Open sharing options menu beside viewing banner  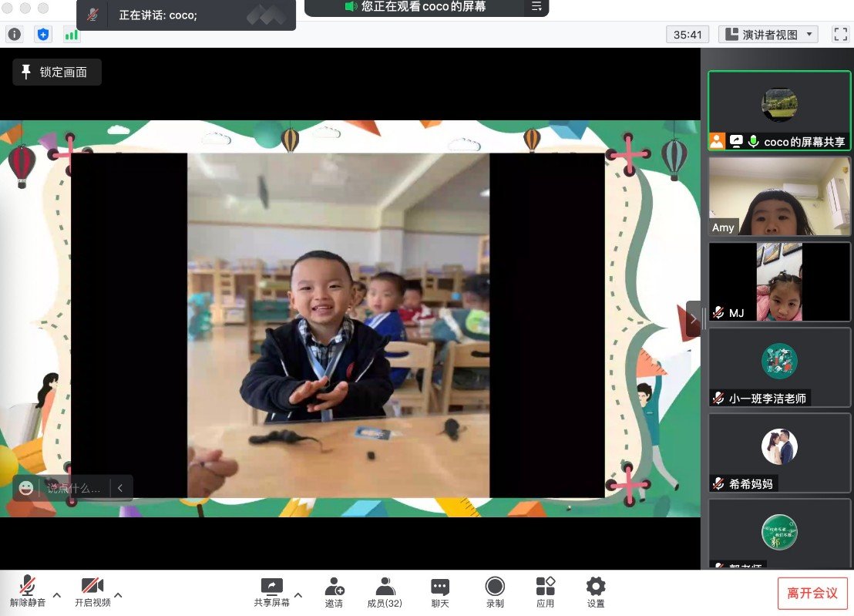[536, 6]
